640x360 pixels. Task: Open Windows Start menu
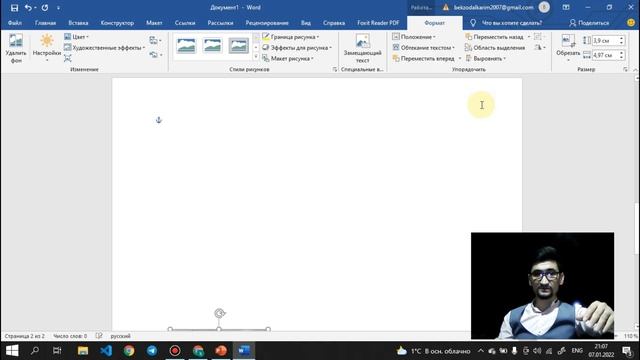[x=12, y=351]
